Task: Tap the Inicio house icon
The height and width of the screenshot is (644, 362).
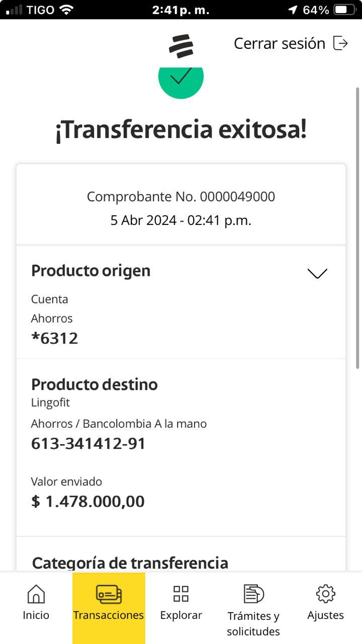Action: click(36, 594)
